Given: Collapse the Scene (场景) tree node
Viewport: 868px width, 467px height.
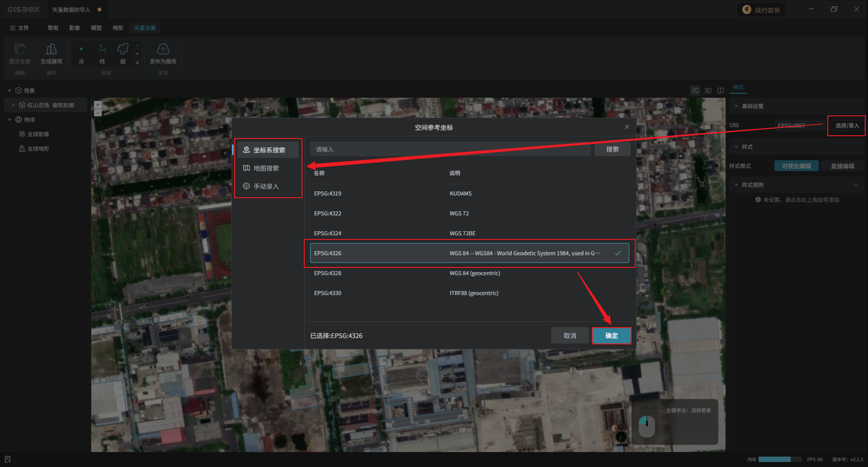Looking at the screenshot, I should pos(9,91).
